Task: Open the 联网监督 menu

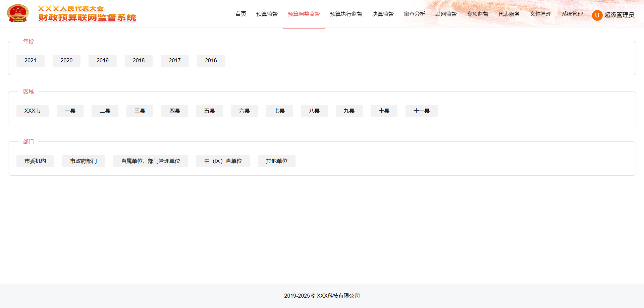Action: (446, 14)
